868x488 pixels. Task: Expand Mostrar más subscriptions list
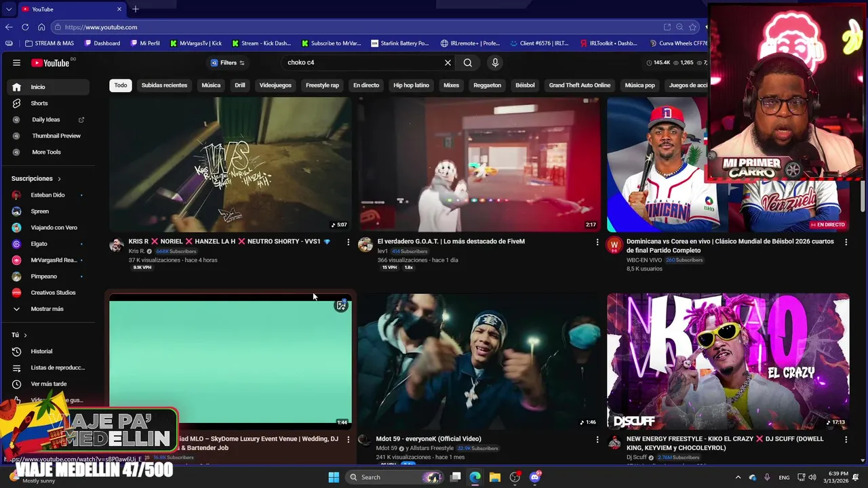click(48, 308)
